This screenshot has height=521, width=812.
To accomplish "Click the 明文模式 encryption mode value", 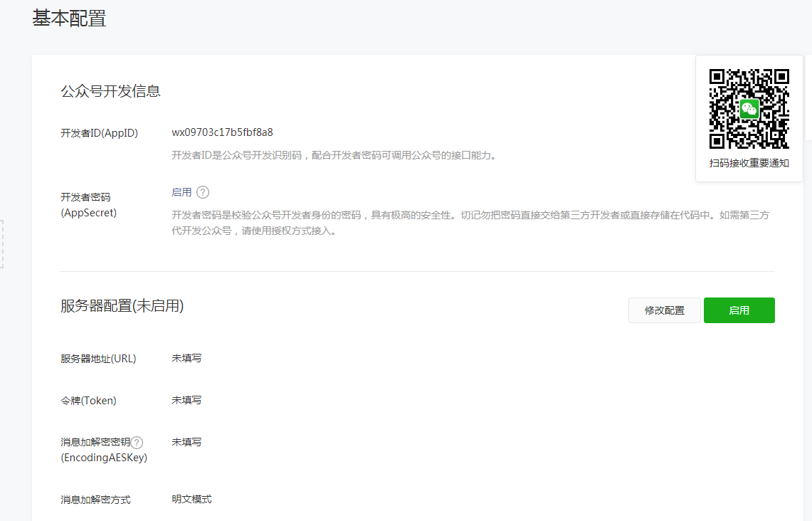I will 191,499.
